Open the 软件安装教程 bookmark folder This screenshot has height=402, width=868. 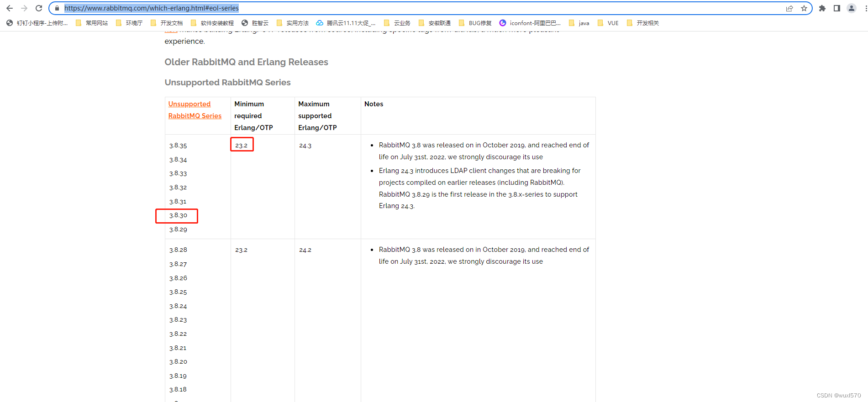tap(212, 23)
